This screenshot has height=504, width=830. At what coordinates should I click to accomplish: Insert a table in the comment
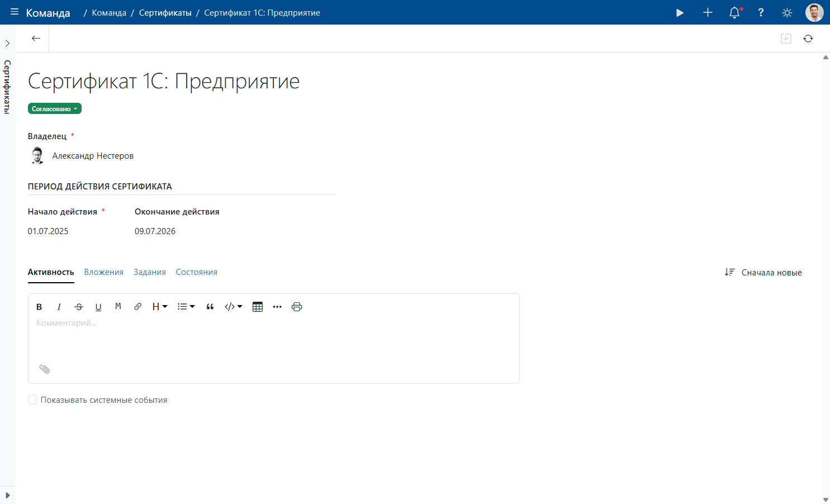pos(258,307)
